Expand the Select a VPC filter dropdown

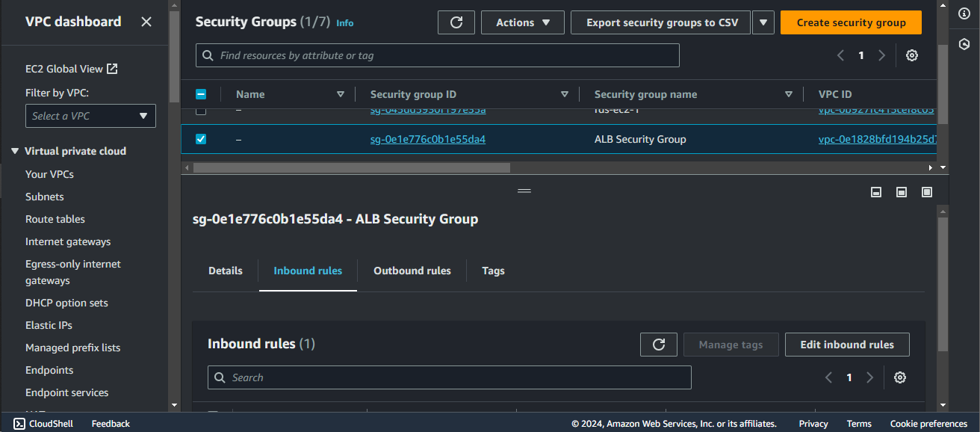90,116
